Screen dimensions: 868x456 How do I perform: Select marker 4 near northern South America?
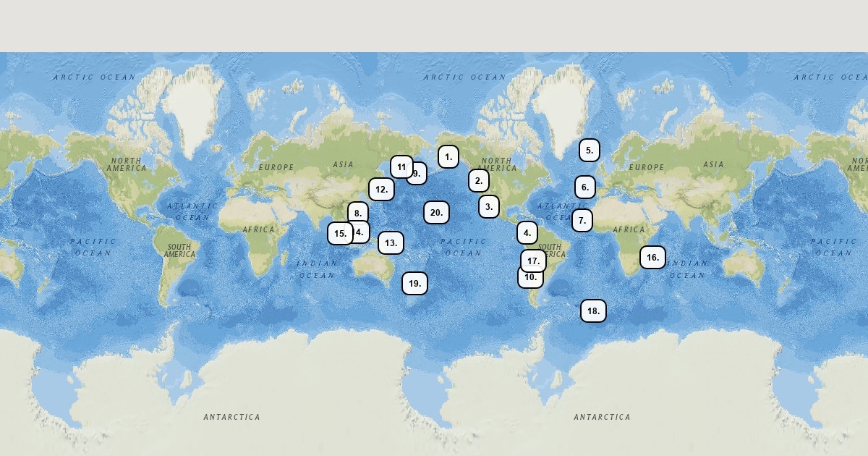527,233
